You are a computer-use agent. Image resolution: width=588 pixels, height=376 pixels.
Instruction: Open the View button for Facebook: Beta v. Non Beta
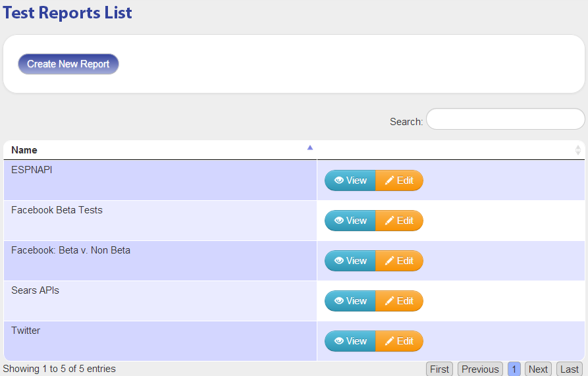(x=350, y=261)
